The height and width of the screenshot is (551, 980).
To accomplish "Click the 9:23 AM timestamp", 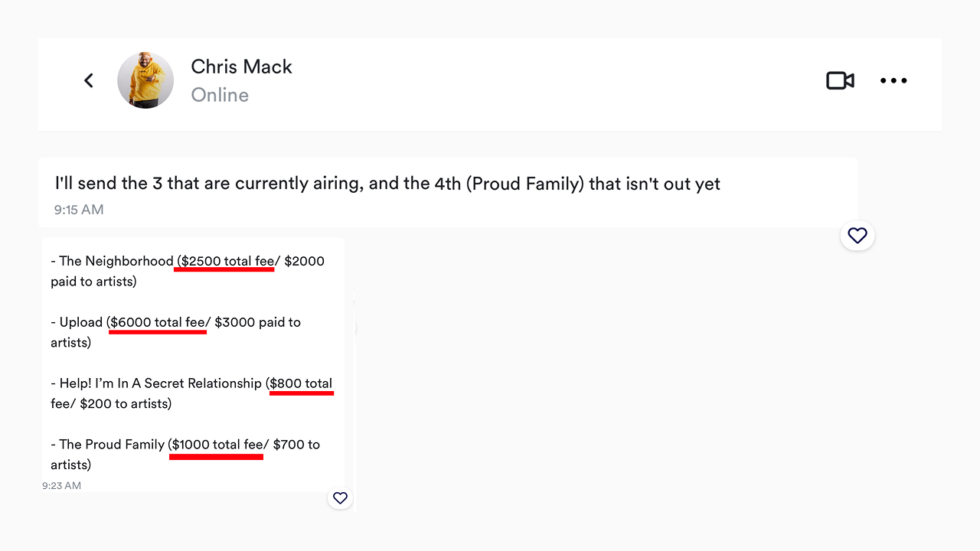I will [x=61, y=486].
